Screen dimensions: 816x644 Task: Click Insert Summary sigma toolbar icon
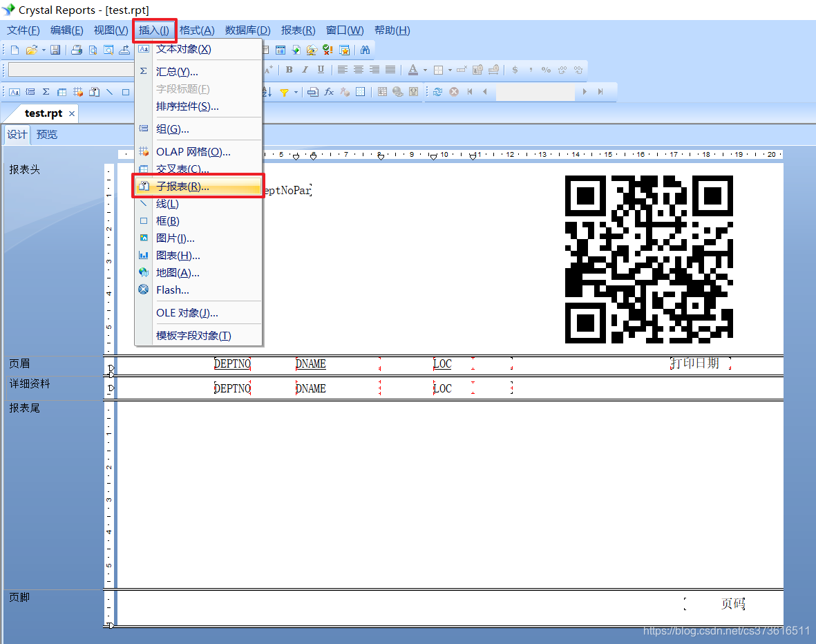click(x=46, y=92)
